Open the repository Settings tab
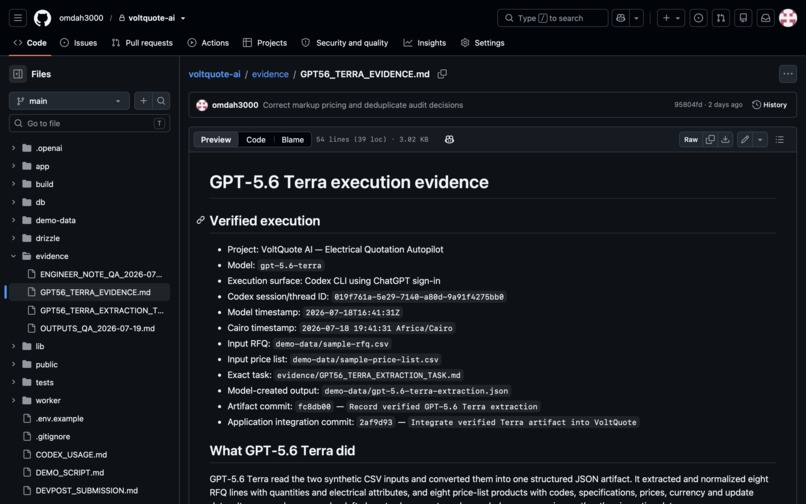The height and width of the screenshot is (504, 806). (x=482, y=43)
